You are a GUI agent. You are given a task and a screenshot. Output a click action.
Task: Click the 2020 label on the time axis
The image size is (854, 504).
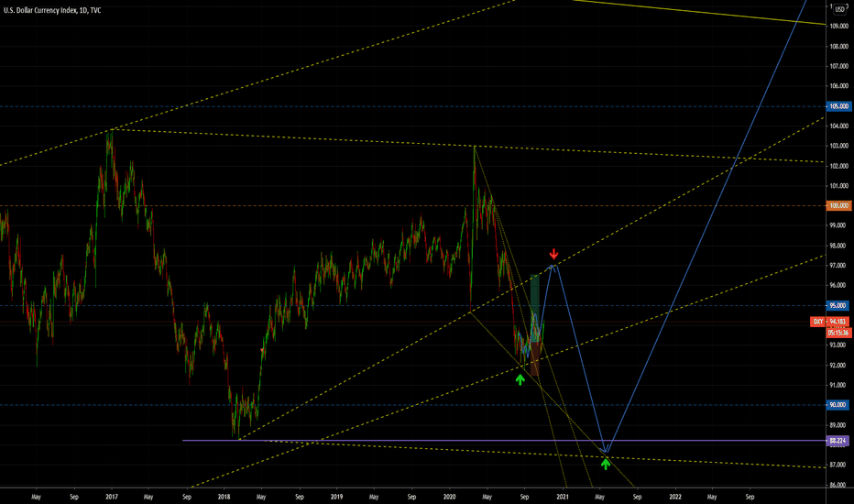point(450,497)
